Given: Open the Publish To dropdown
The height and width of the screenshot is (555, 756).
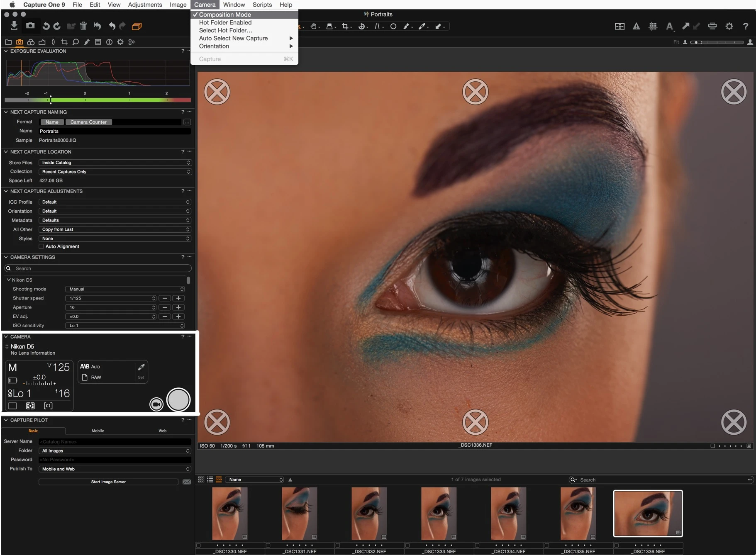Looking at the screenshot, I should coord(115,469).
